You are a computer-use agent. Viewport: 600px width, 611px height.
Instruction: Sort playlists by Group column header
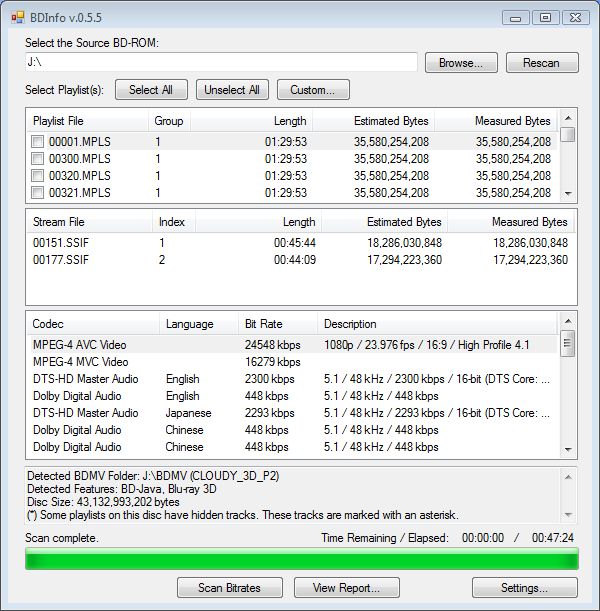click(169, 121)
